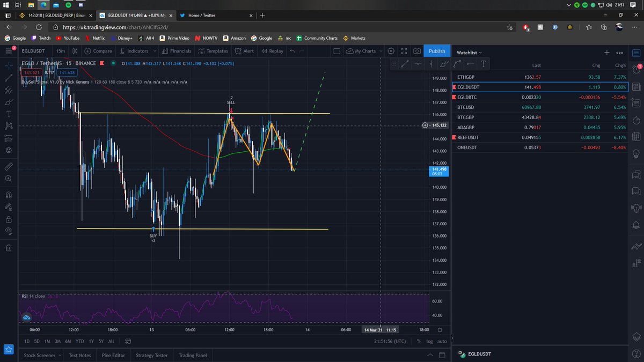Enter fullscreen mode with expand icon

pyautogui.click(x=404, y=51)
